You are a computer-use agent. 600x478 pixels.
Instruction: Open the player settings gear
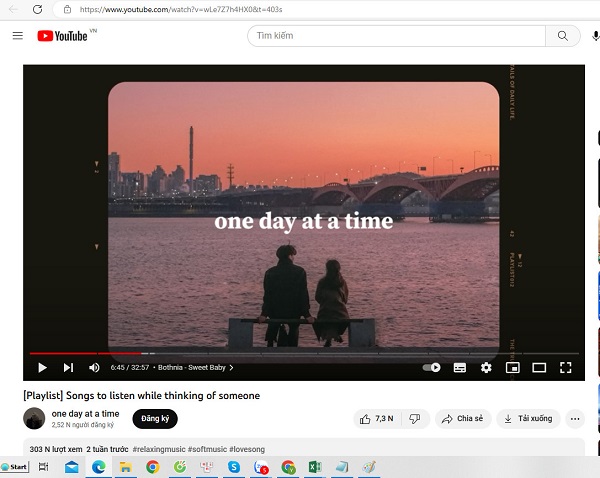point(486,368)
